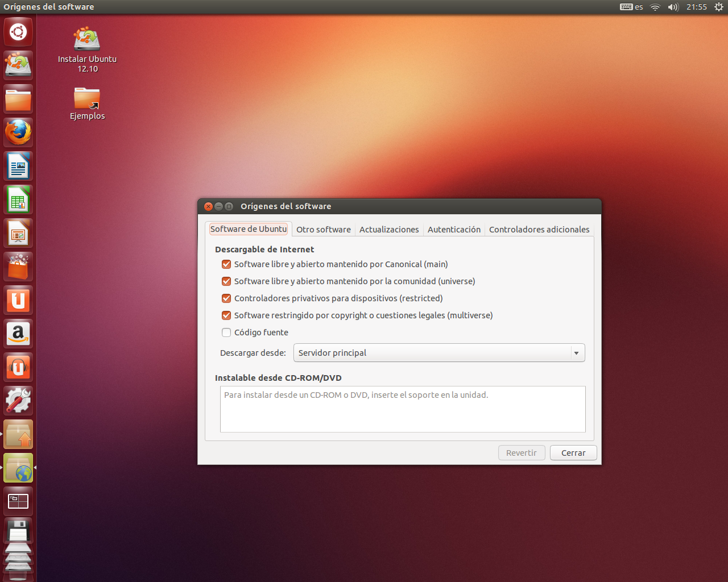Open Ubuntu One from the launcher
Viewport: 728px width, 582px height.
[18, 300]
